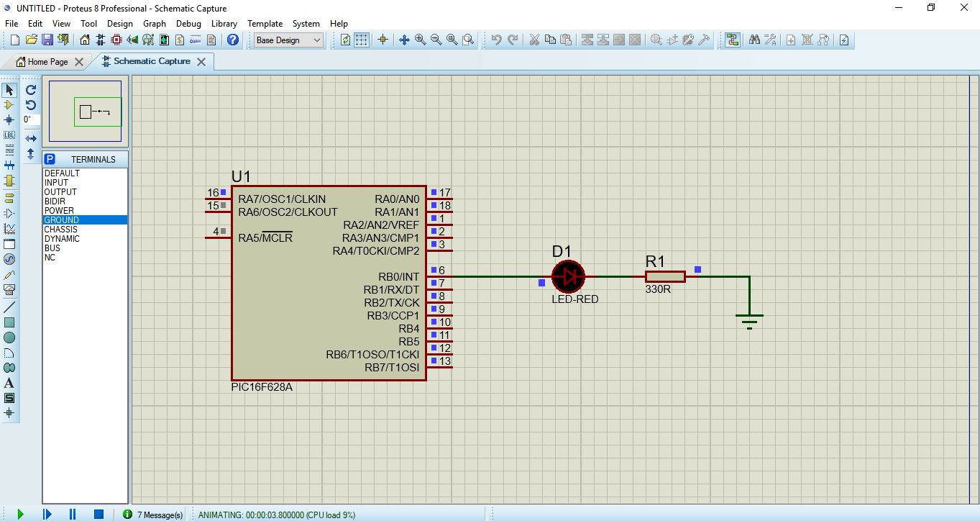
Task: Toggle Wire Autorouter button
Action: [732, 40]
